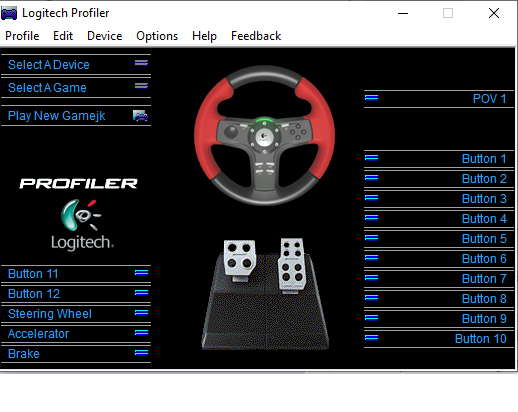Select the Button 1 label
The image size is (518, 412).
(484, 159)
